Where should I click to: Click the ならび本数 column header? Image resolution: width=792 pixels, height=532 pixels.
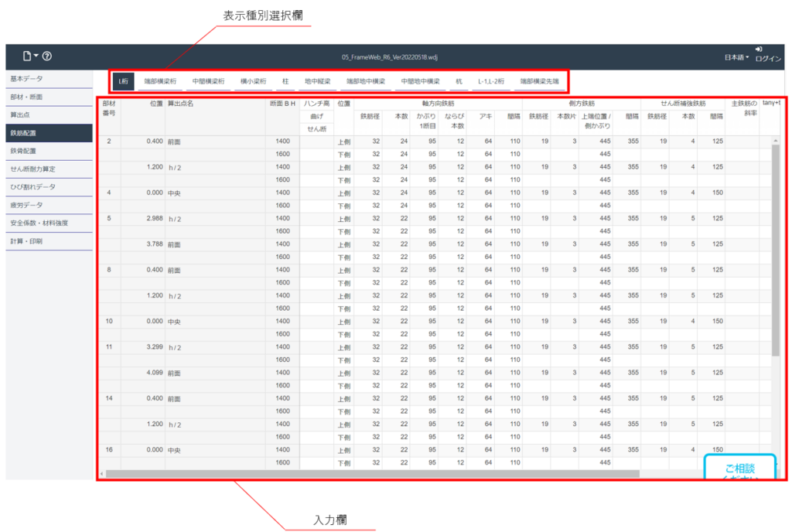coord(453,121)
